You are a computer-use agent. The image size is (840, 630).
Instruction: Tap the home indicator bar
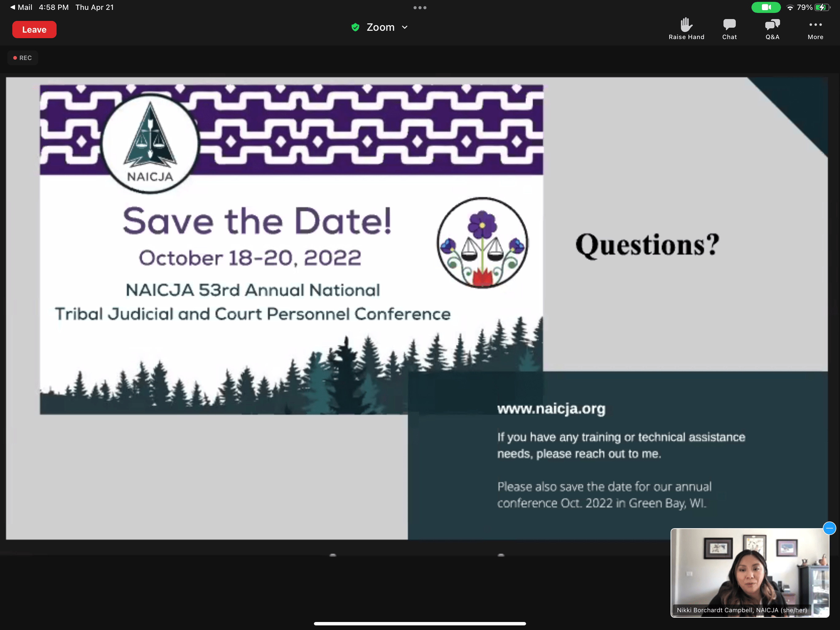click(x=420, y=623)
